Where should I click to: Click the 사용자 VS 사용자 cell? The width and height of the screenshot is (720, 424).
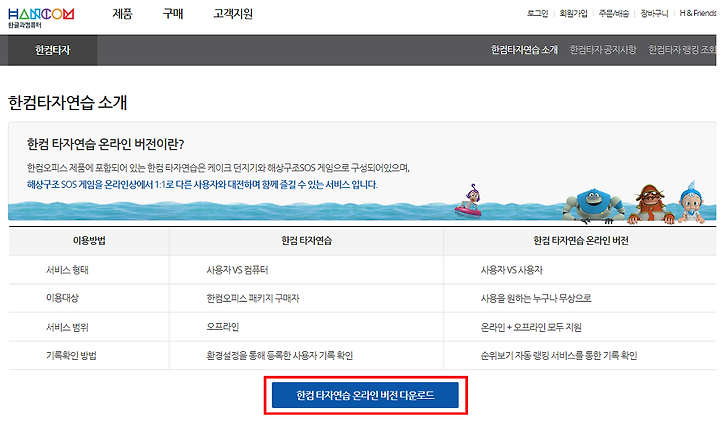[x=512, y=270]
